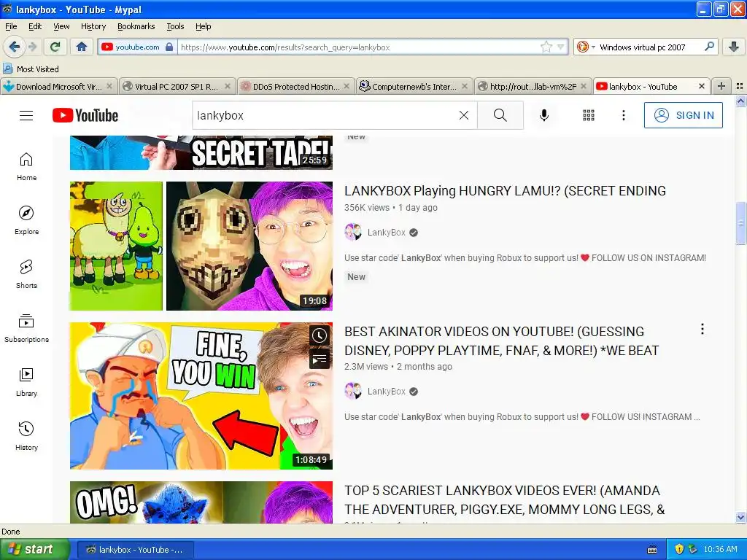Click the lankybox - YouTube taskbar button
747x560 pixels.
[136, 550]
